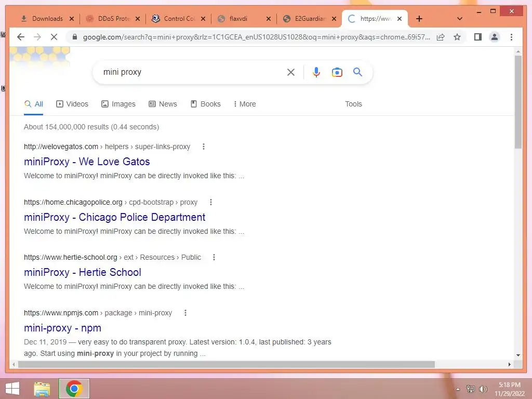Screen dimensions: 532x399
Task: View site info via address bar padlock
Action: coord(75,37)
